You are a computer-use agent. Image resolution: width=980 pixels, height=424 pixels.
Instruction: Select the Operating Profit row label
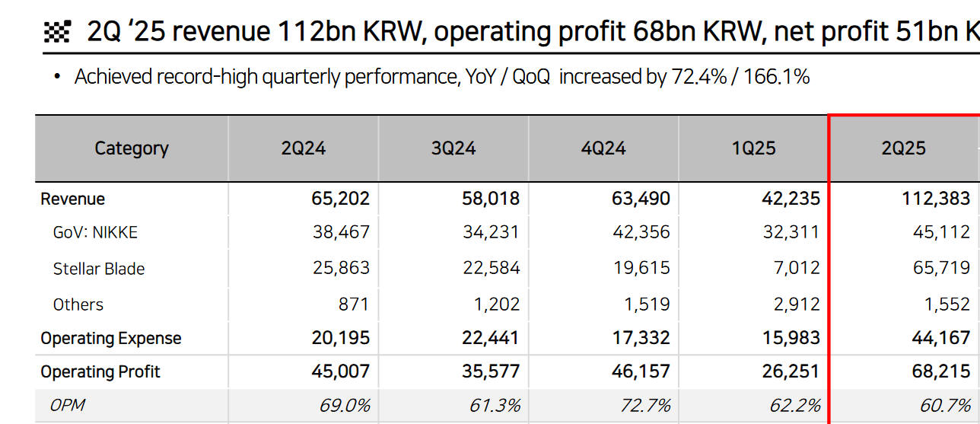tap(100, 372)
